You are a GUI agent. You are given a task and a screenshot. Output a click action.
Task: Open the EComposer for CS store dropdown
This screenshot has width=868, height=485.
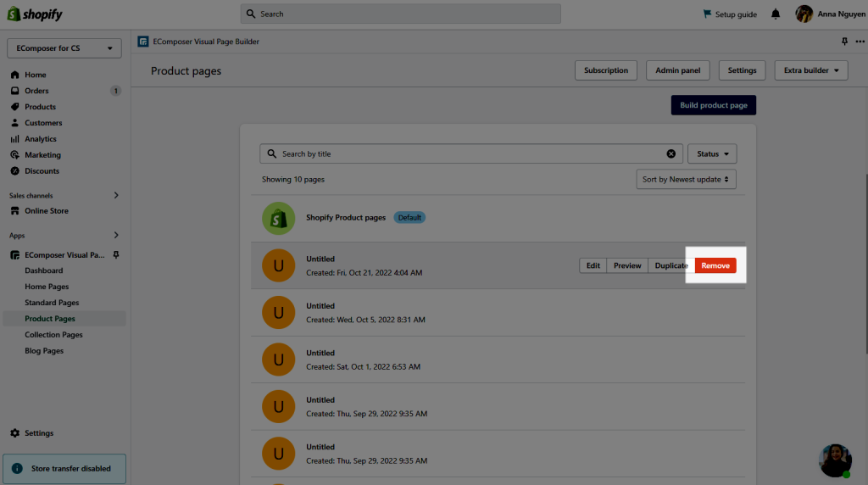[64, 48]
